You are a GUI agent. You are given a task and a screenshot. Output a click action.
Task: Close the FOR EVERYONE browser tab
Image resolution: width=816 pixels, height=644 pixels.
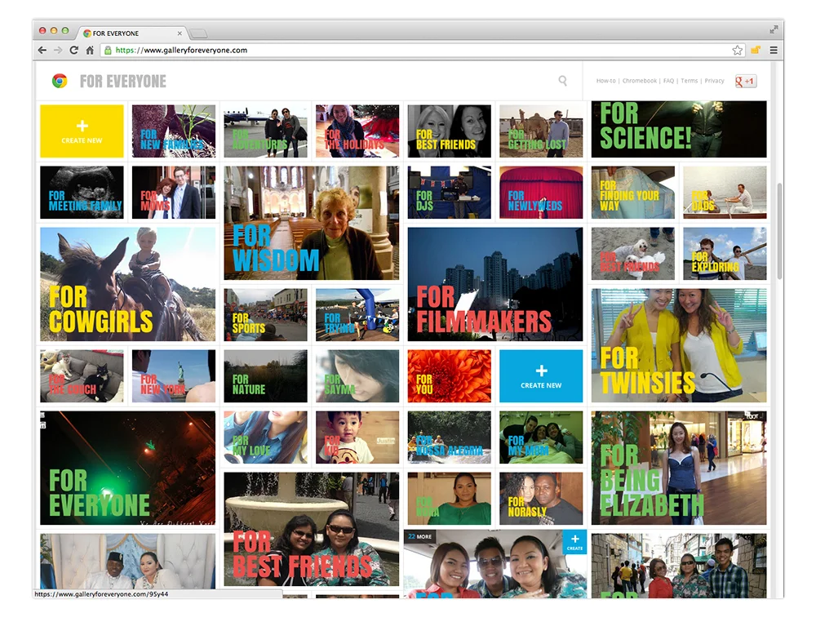coord(180,33)
